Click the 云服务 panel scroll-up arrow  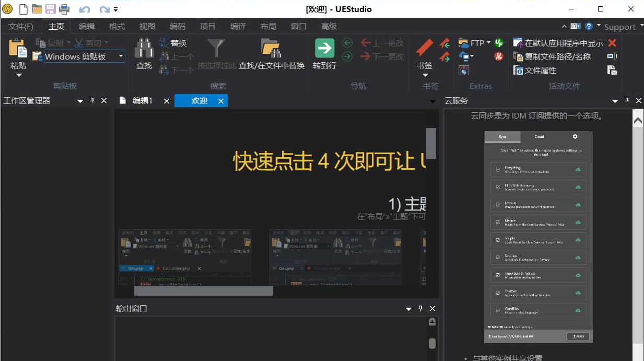(x=638, y=121)
